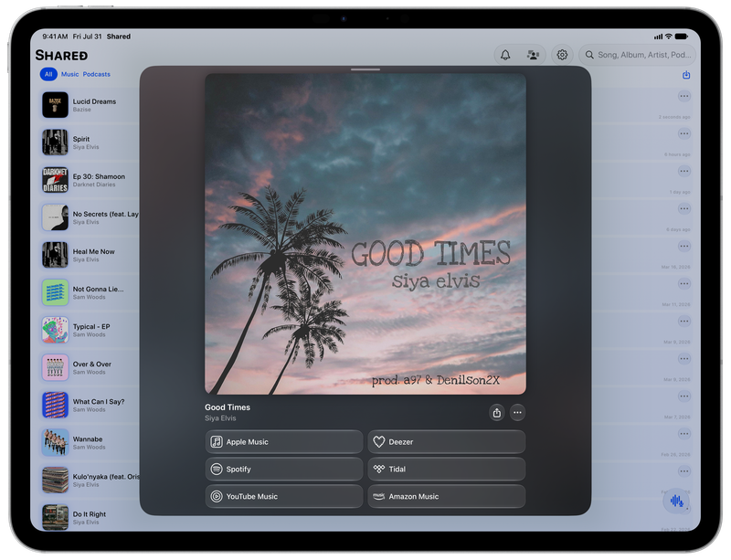Open Good Times in Deezer

click(447, 442)
